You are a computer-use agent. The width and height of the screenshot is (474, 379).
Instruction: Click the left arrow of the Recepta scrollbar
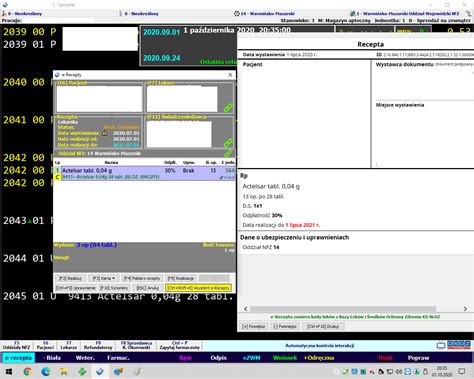tap(246, 309)
